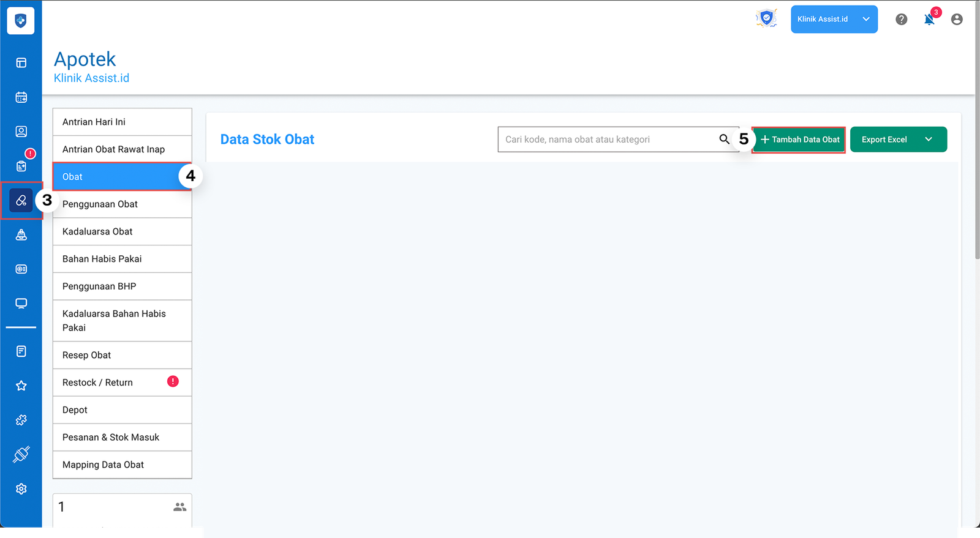This screenshot has width=980, height=538.
Task: Click the help question mark icon
Action: point(901,20)
